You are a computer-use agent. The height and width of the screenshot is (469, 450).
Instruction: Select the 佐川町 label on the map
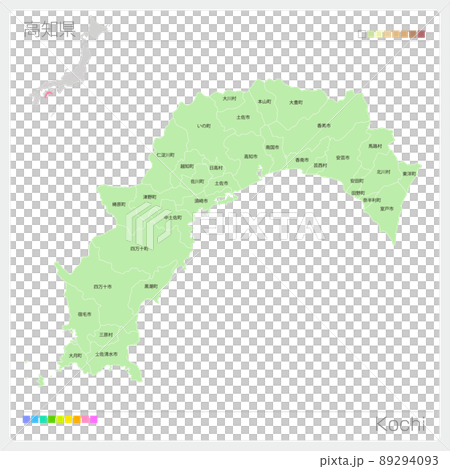pos(197,181)
